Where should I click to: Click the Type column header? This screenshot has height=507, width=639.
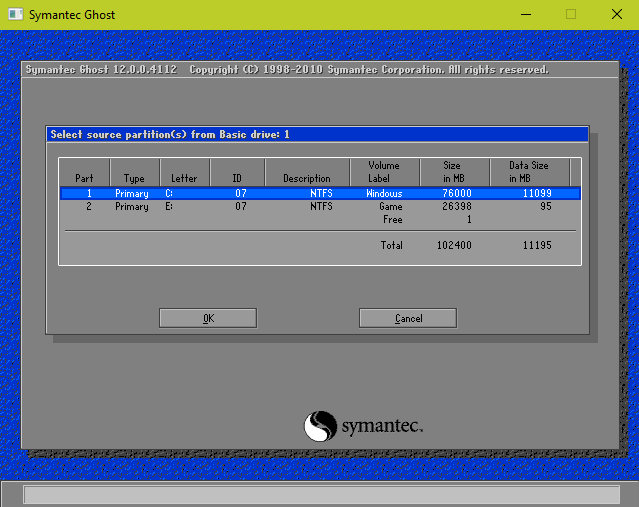tap(134, 172)
